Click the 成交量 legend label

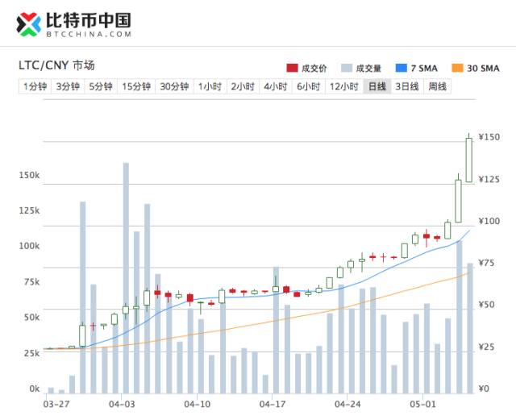pyautogui.click(x=368, y=69)
